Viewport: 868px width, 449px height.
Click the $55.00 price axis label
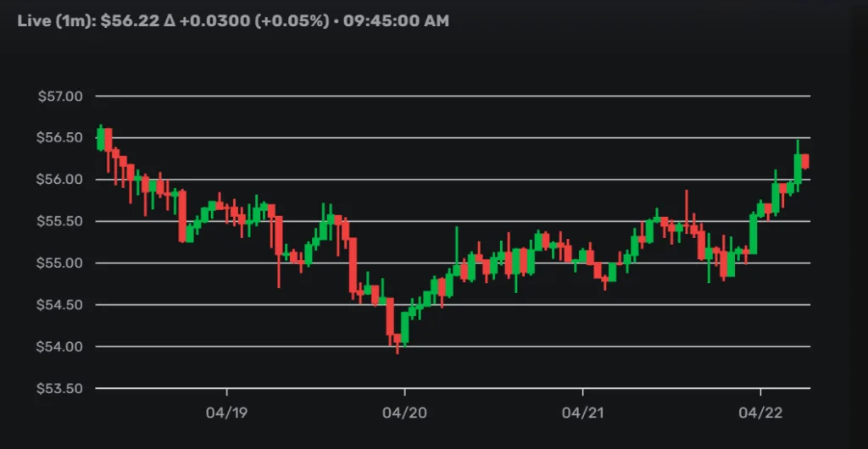click(x=60, y=263)
